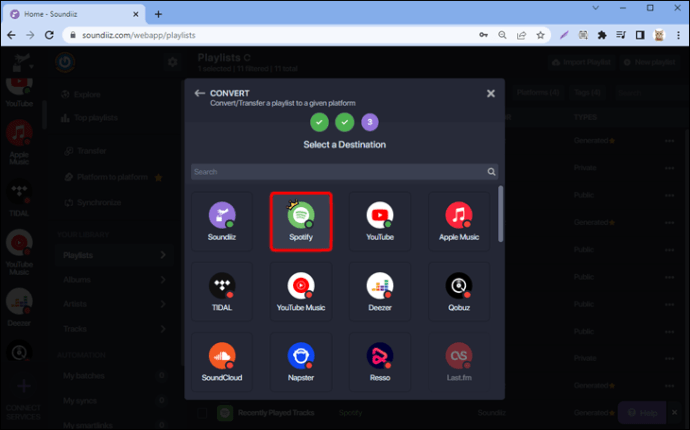Dismiss the Help widget with its X
This screenshot has width=690, height=430.
pos(675,412)
